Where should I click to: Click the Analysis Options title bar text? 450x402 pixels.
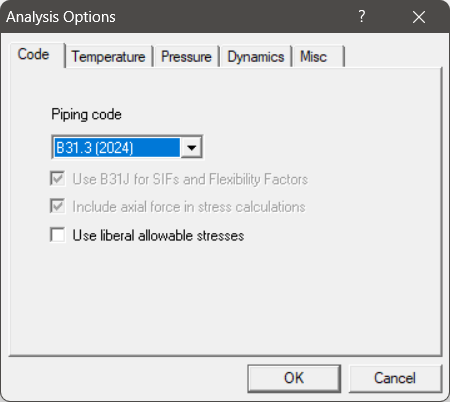coord(61,17)
